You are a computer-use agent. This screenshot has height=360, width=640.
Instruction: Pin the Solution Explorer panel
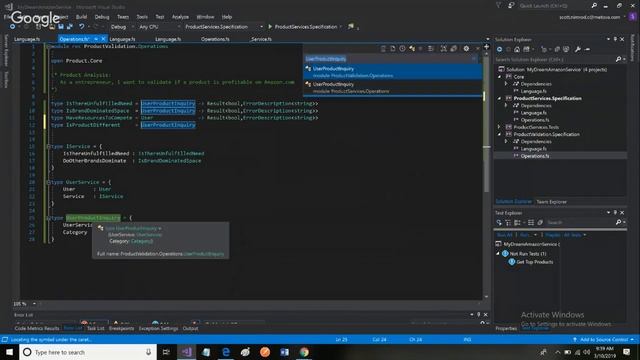coord(615,39)
